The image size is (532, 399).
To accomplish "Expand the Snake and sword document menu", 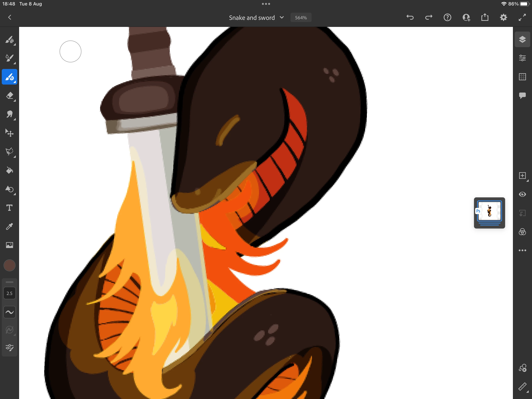I will coord(282,18).
